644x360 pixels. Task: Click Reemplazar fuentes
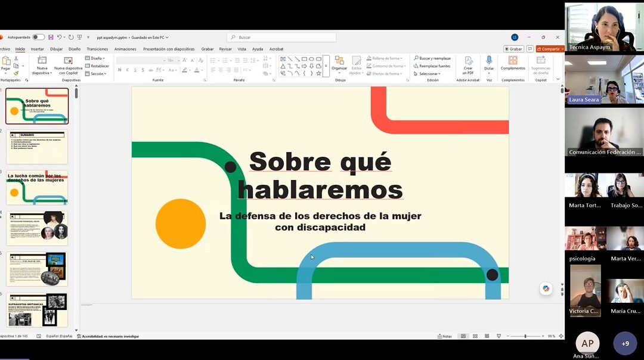pos(432,66)
